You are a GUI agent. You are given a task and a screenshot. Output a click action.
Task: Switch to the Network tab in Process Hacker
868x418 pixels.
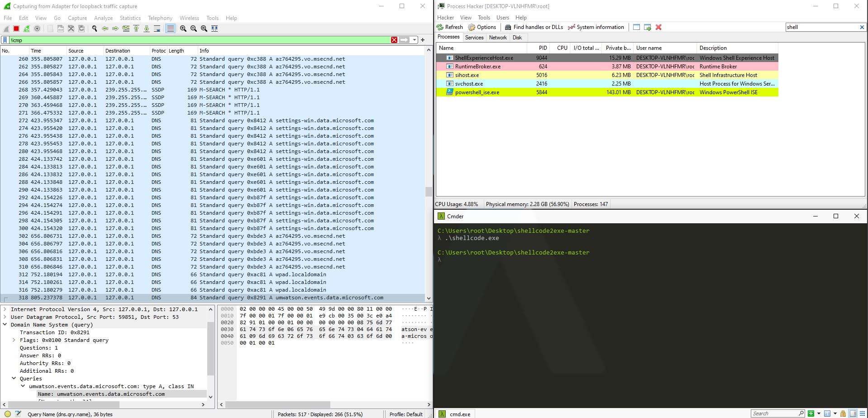[498, 38]
